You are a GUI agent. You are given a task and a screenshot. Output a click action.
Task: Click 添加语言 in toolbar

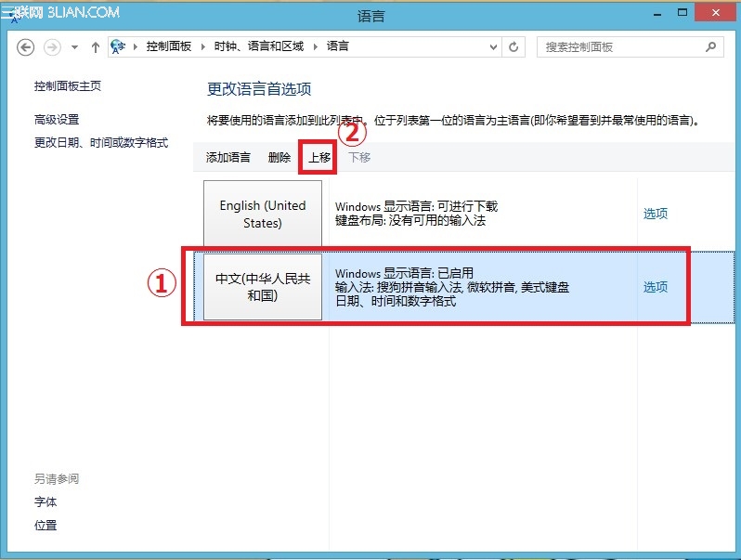tap(228, 157)
